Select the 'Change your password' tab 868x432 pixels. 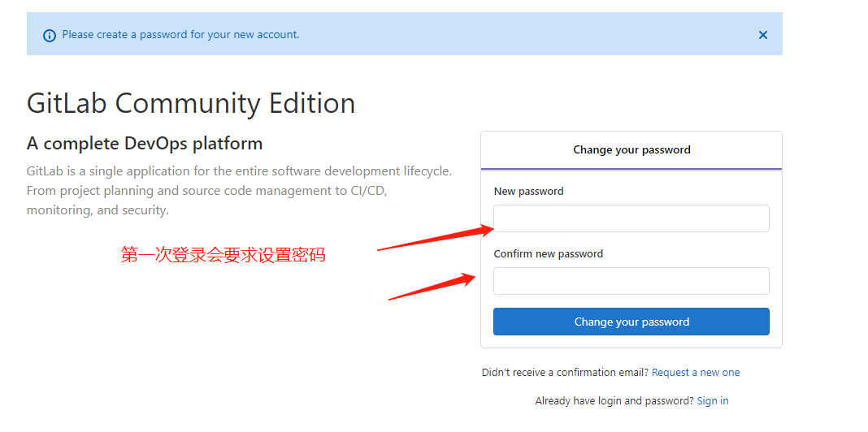click(x=631, y=150)
